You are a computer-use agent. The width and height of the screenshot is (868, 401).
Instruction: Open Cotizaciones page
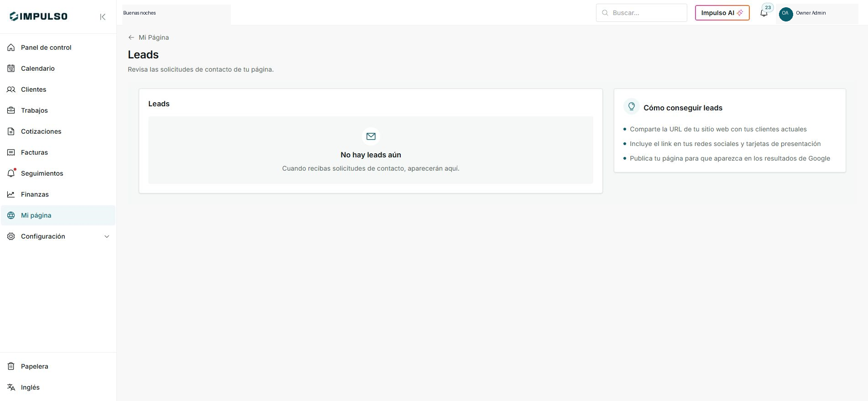tap(58, 131)
